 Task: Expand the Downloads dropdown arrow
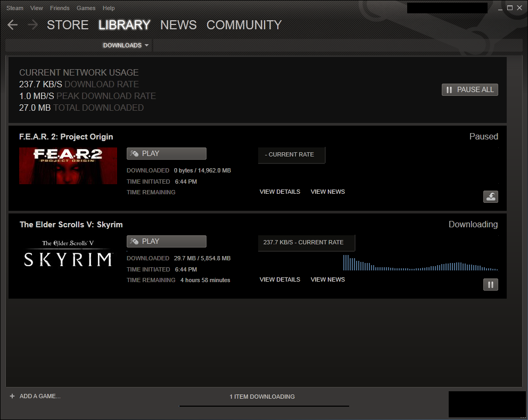(146, 45)
